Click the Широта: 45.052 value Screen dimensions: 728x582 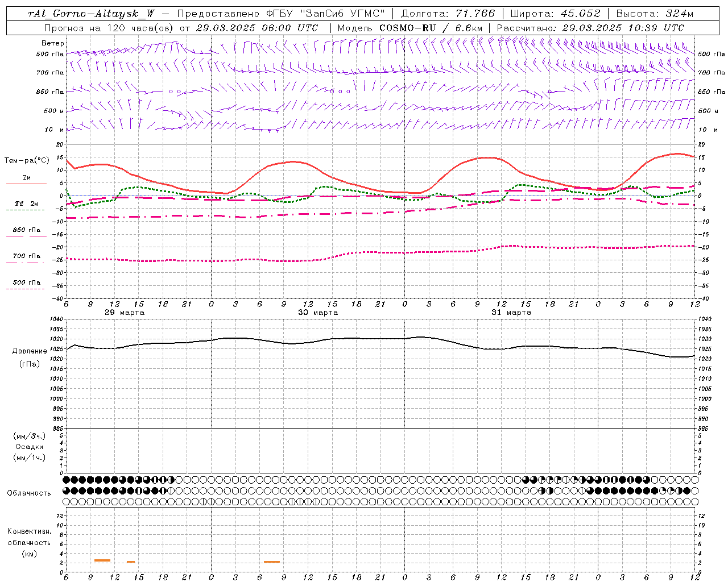555,14
